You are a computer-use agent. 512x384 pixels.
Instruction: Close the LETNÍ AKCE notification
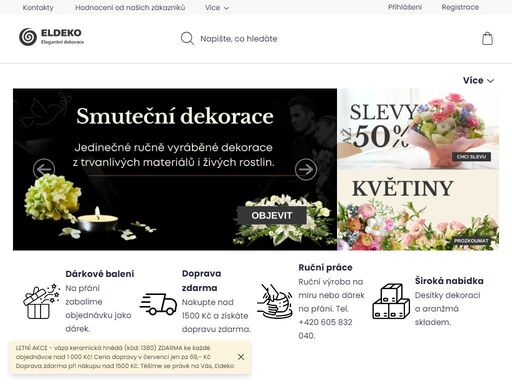pos(241,357)
